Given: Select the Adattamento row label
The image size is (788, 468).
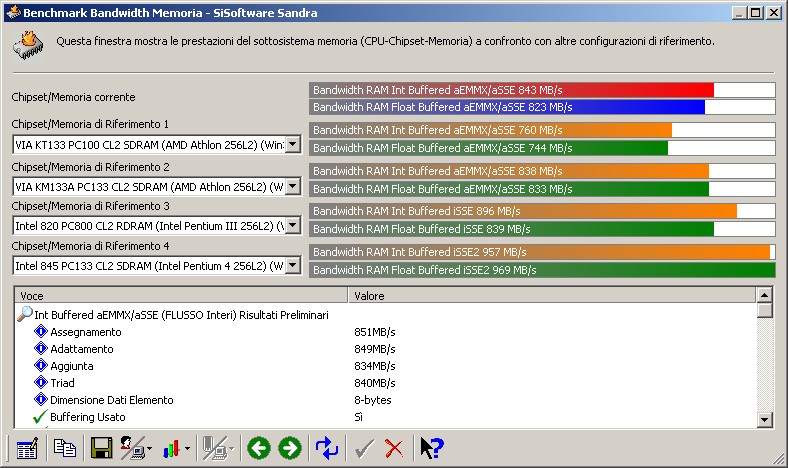Looking at the screenshot, I should coord(82,349).
